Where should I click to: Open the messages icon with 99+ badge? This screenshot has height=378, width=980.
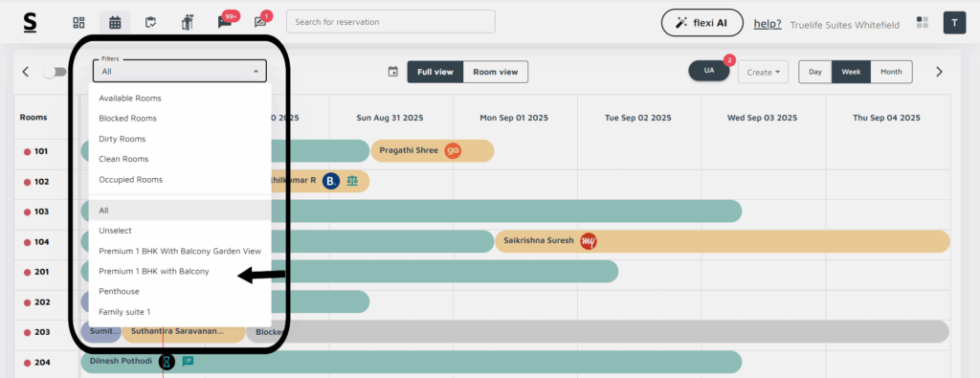[224, 23]
